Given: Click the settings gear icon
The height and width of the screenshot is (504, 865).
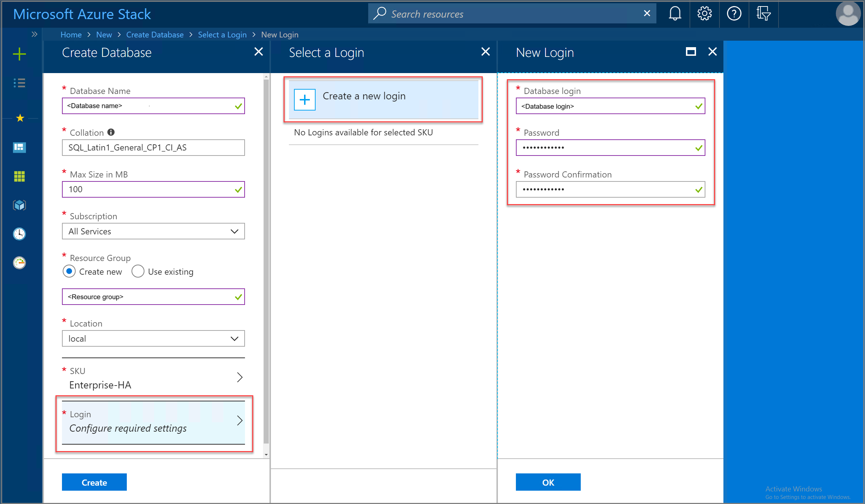Looking at the screenshot, I should (702, 13).
